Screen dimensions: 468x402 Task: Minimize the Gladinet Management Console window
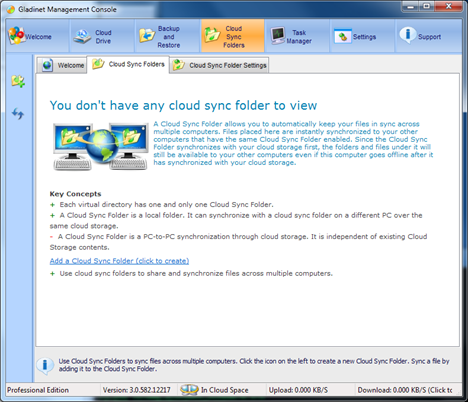coord(410,7)
